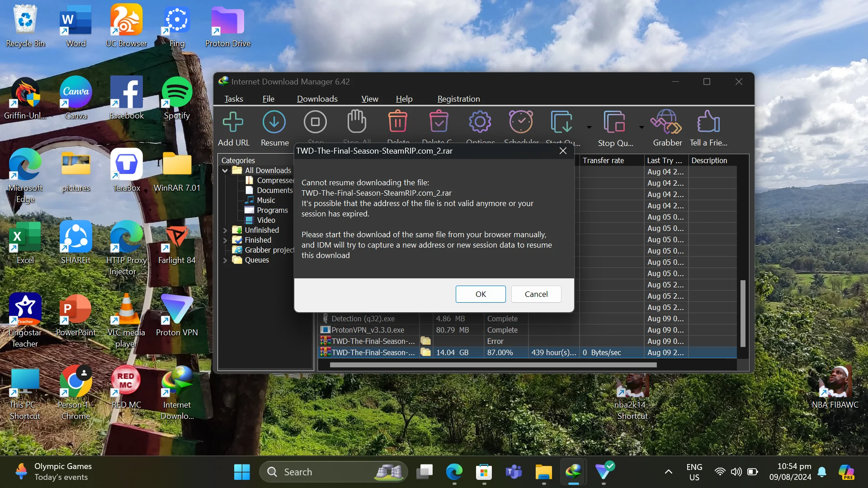Click the Transfer rate column header
Image resolution: width=868 pixels, height=488 pixels.
(612, 160)
